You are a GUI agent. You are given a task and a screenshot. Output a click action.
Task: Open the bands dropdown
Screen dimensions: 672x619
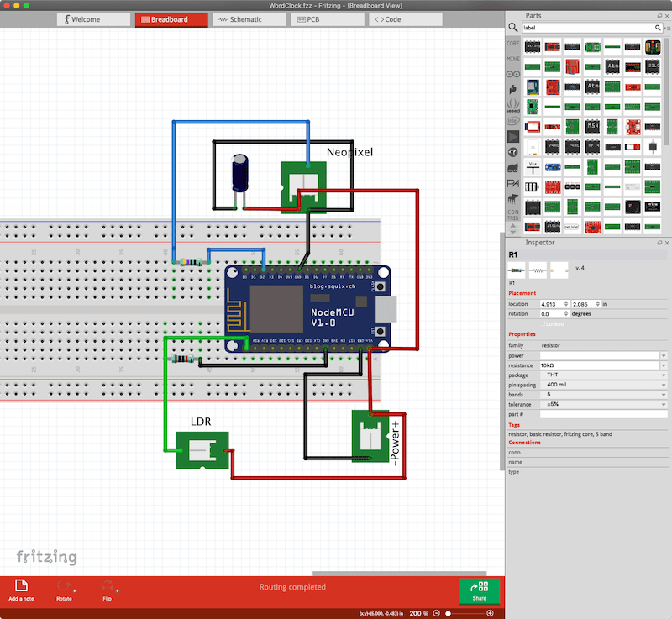point(603,395)
